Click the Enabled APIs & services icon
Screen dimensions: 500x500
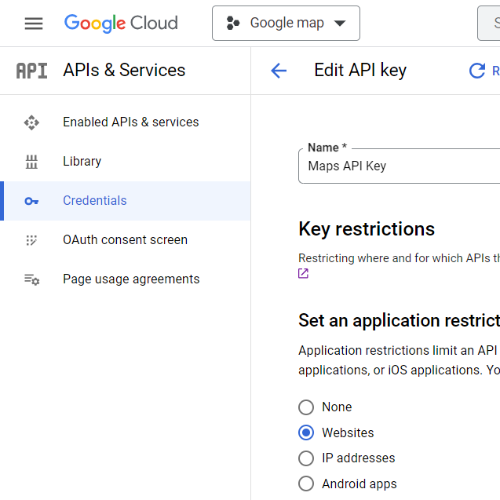pyautogui.click(x=32, y=122)
